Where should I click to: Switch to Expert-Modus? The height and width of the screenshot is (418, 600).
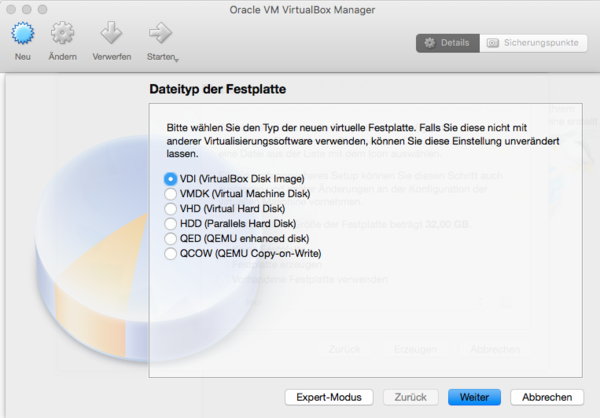click(x=329, y=397)
